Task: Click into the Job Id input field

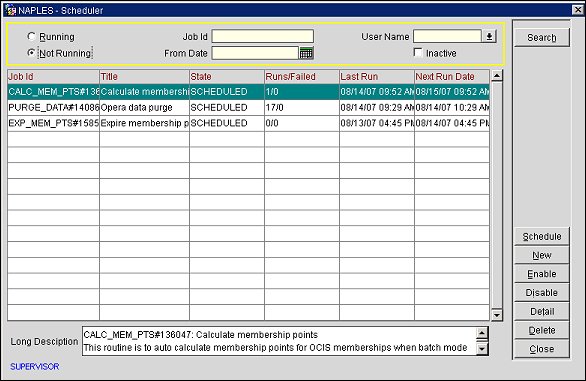Action: (263, 36)
